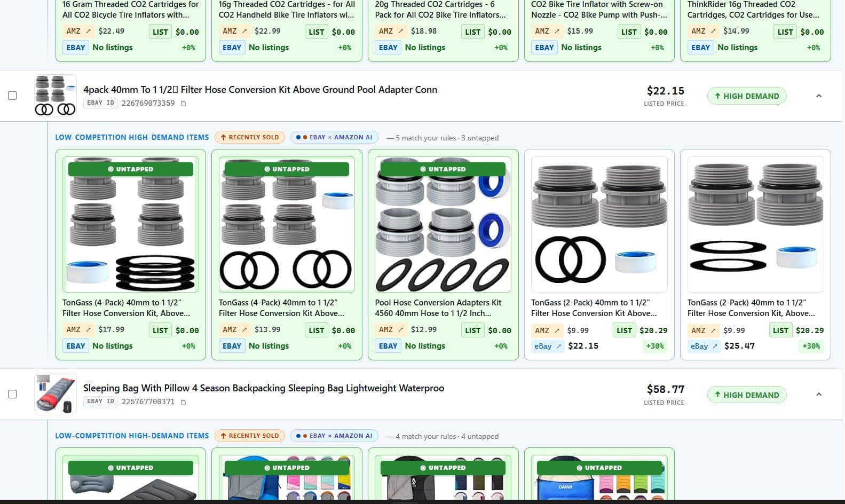Click LIST $20.29 button on eBay $22.15 card
Screen dimensions: 845x504
624,330
